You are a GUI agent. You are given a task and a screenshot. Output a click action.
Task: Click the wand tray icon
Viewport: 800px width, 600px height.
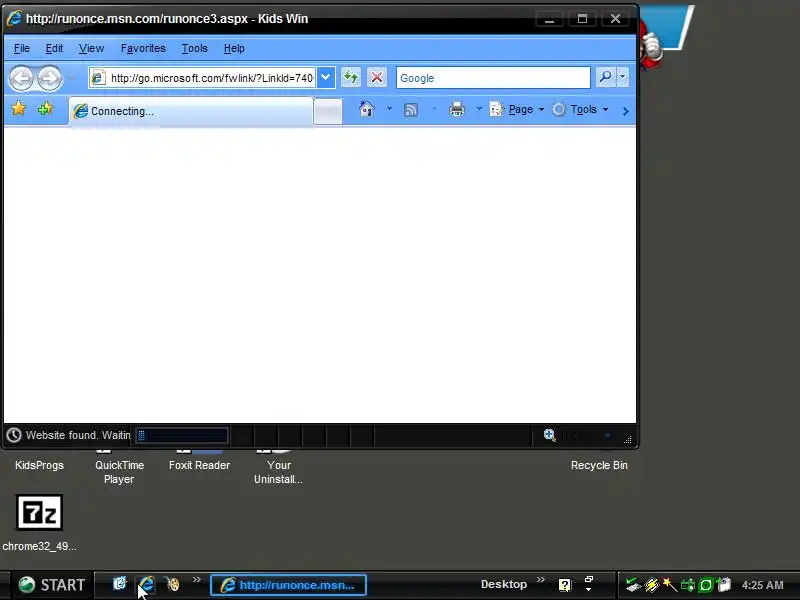click(x=669, y=584)
